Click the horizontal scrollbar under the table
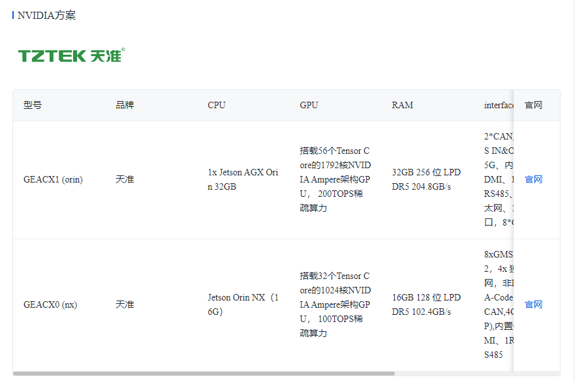 tap(204, 374)
